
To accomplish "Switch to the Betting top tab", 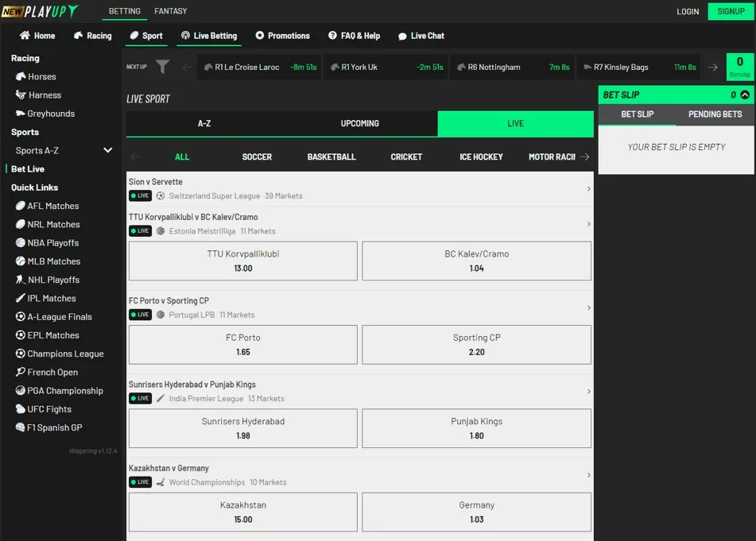I will [x=124, y=11].
